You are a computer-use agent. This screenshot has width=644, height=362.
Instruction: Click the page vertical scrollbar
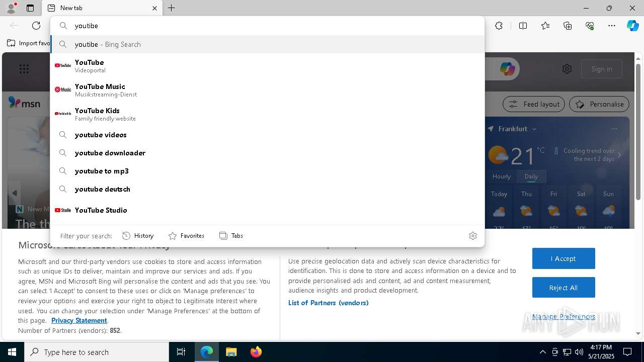[638, 132]
